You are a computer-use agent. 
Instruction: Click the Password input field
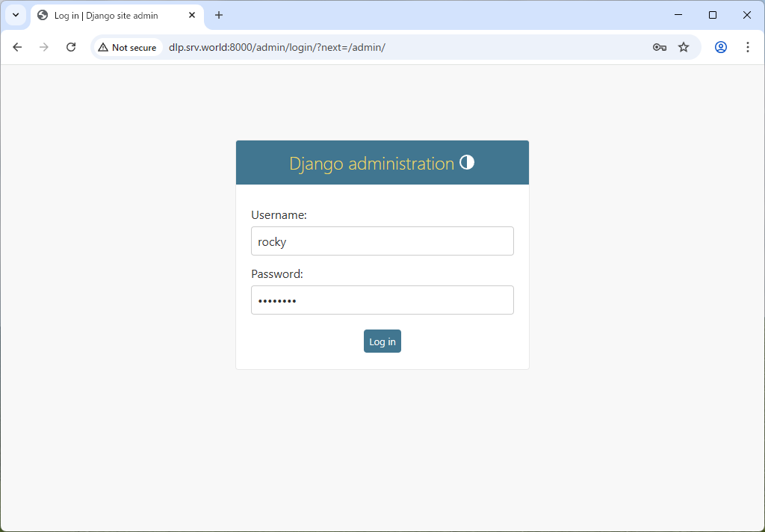pos(382,300)
